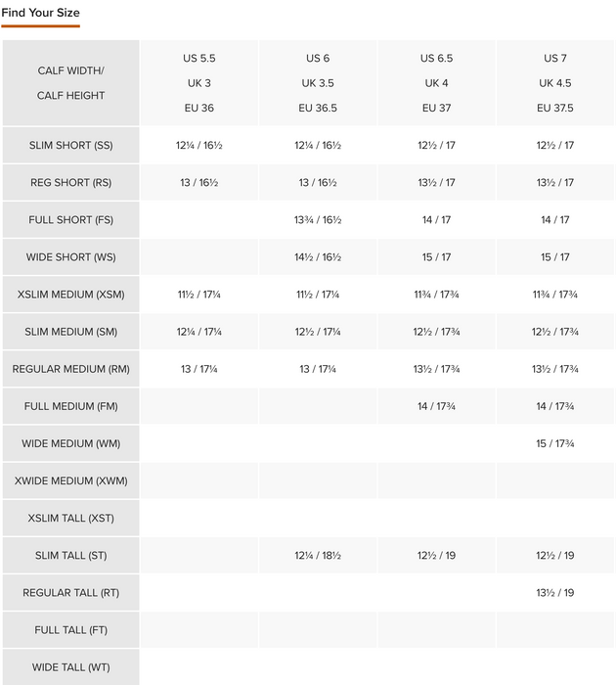The height and width of the screenshot is (685, 616).
Task: Click the Wide Short (WS) row label
Action: 70,257
